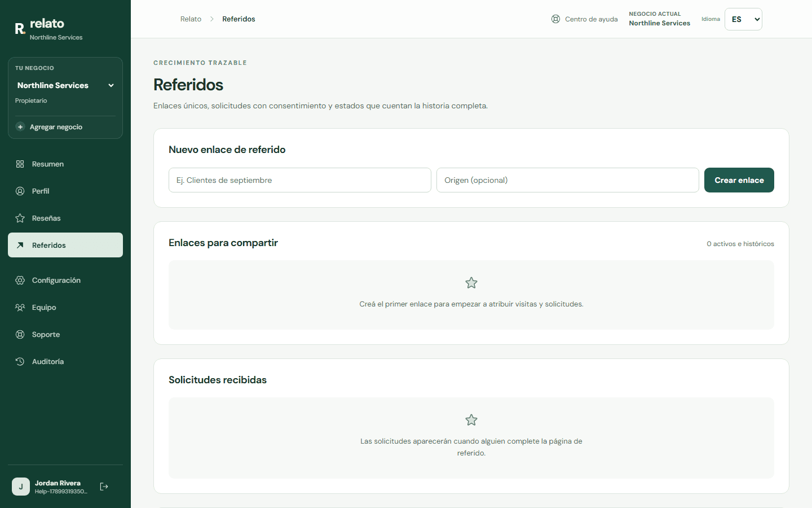The height and width of the screenshot is (508, 812).
Task: Click the logout icon beside Jordan Rivera
Action: click(104, 487)
